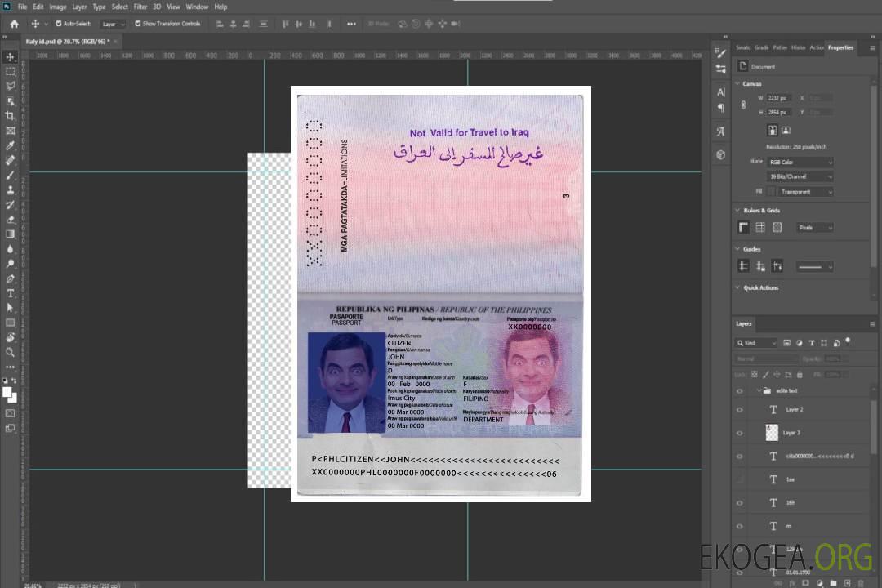Image resolution: width=882 pixels, height=588 pixels.
Task: Click the more options ellipsis in options bar
Action: (x=351, y=24)
